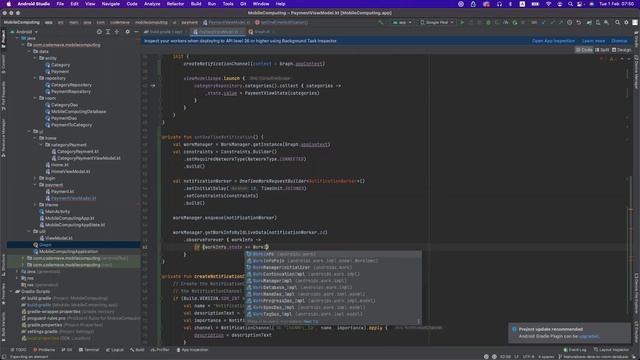The height and width of the screenshot is (360, 640).
Task: Select Graph file in project tree
Action: point(45,245)
